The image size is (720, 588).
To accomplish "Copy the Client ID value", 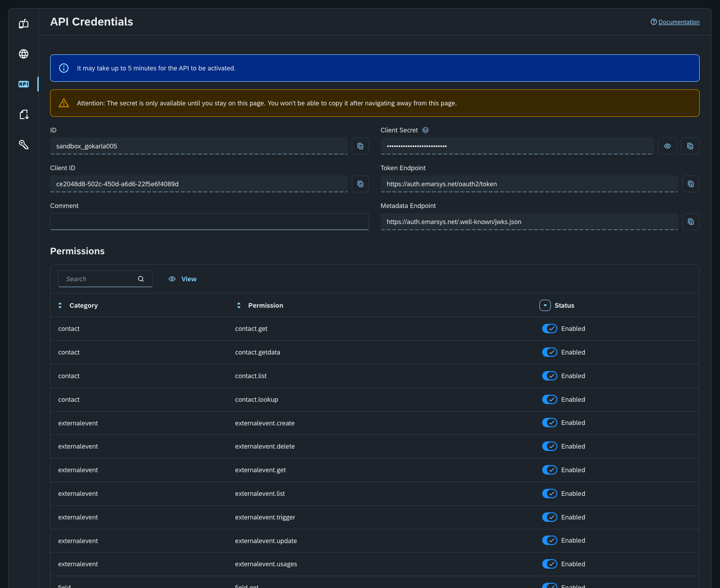I will pyautogui.click(x=360, y=184).
